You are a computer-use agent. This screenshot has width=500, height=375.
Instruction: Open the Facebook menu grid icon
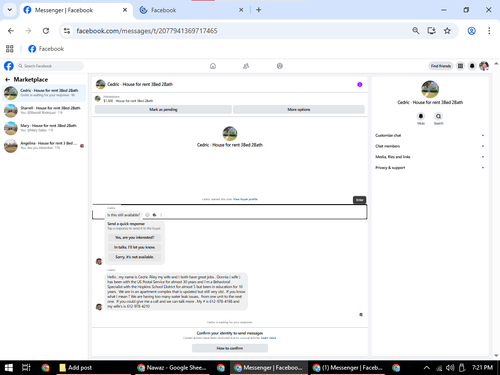click(x=460, y=66)
